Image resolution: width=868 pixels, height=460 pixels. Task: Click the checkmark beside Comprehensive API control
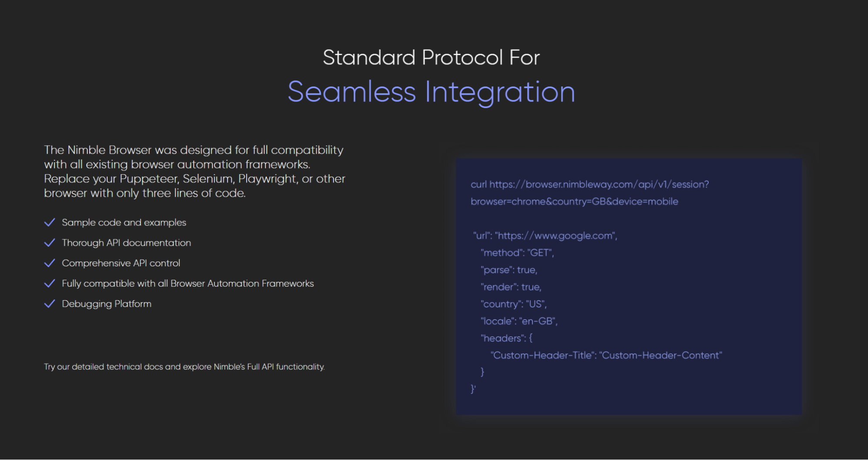(50, 263)
